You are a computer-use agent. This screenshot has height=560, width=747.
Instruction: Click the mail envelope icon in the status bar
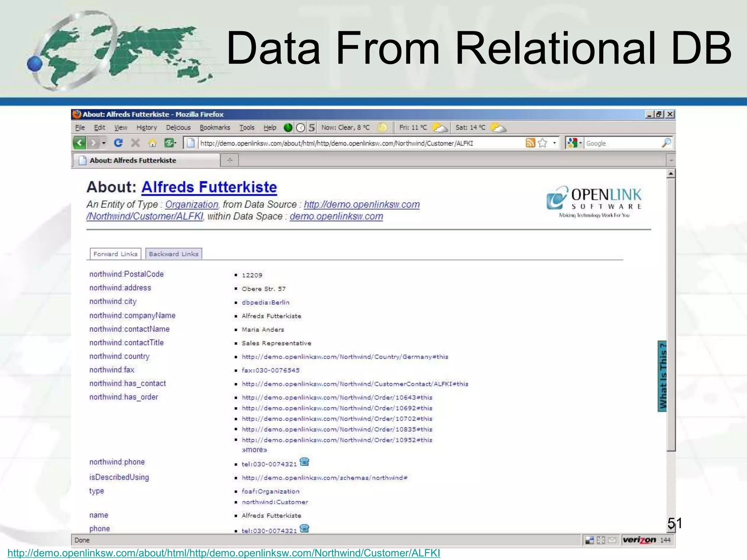tap(612, 540)
